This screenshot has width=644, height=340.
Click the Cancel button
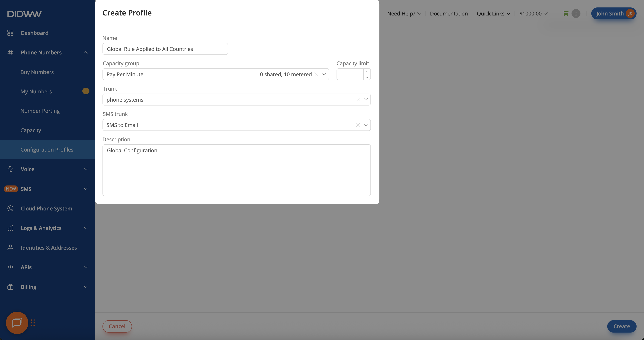pyautogui.click(x=117, y=326)
